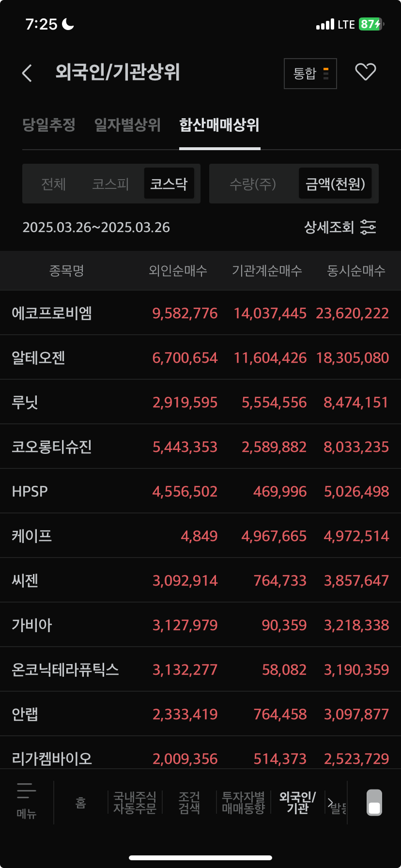401x868 pixels.
Task: Tap the iOS home indicator bar
Action: click(x=200, y=858)
